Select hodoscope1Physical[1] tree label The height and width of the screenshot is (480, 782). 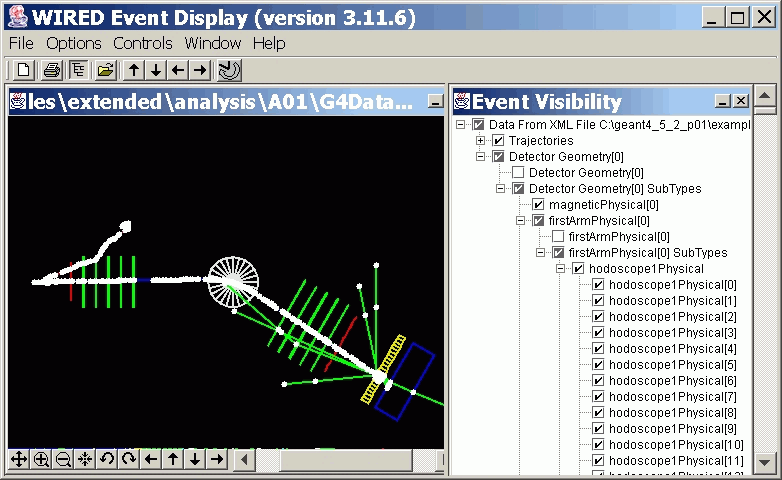673,301
